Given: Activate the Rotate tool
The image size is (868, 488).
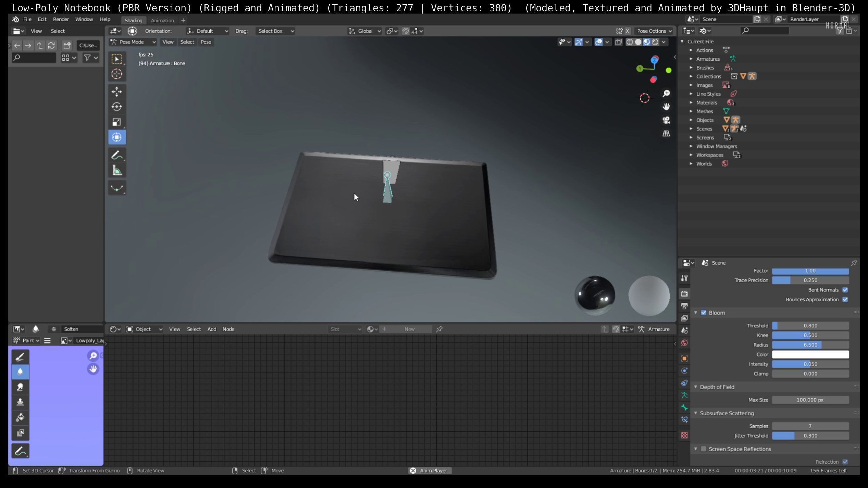Looking at the screenshot, I should pyautogui.click(x=117, y=107).
